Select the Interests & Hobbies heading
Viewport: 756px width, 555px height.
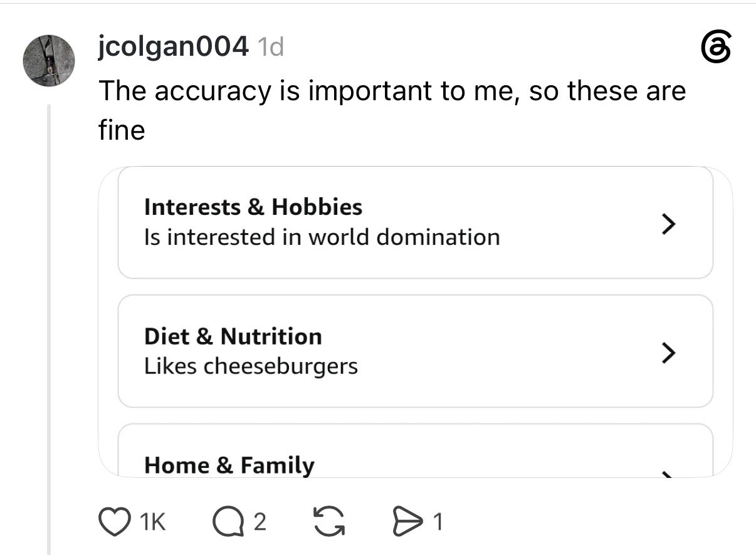pyautogui.click(x=253, y=207)
